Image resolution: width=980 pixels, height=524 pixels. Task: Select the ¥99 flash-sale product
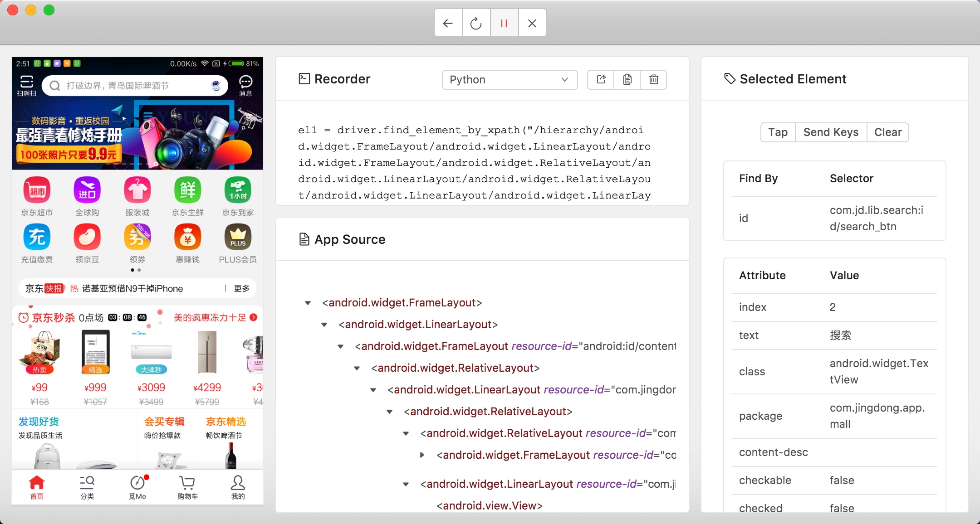click(39, 368)
